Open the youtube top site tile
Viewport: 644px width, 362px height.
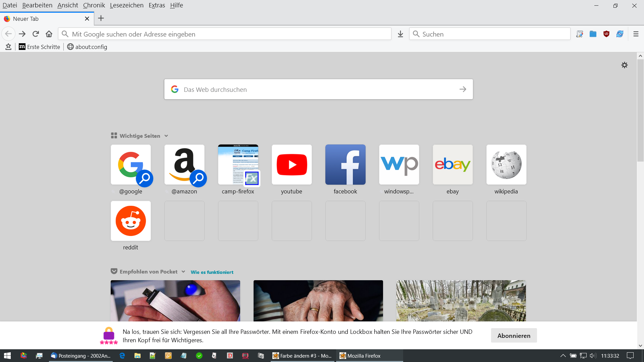pos(291,165)
